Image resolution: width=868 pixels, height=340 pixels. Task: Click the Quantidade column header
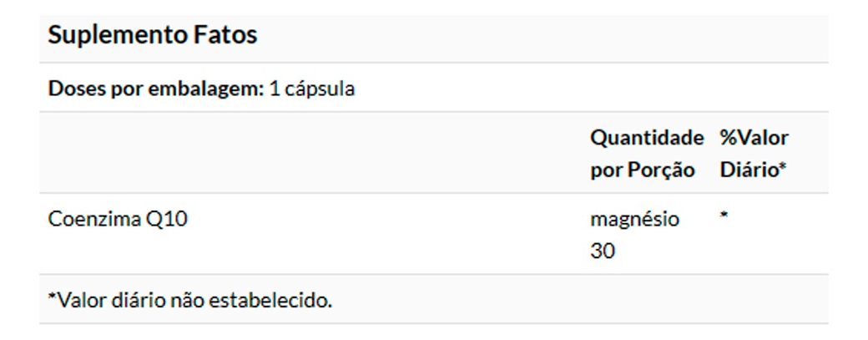pos(646,137)
